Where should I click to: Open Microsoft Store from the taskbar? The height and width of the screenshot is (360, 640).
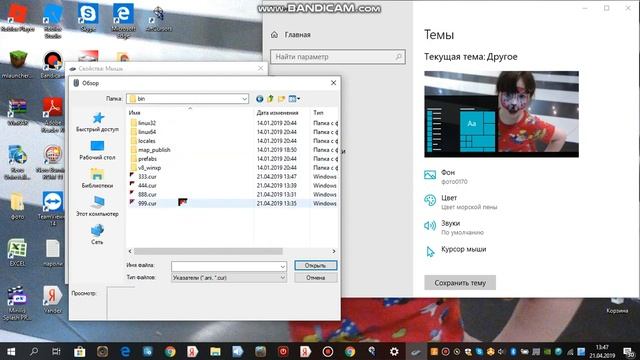80,351
